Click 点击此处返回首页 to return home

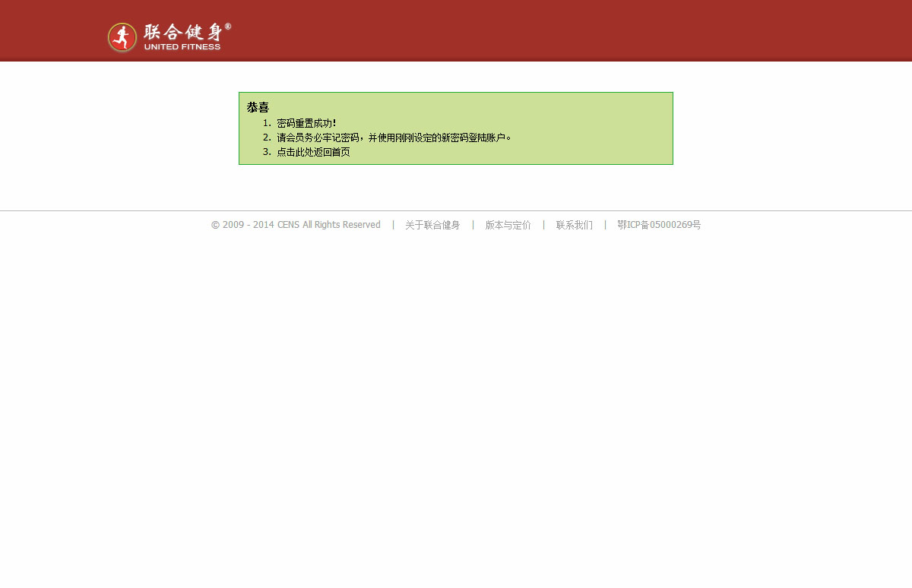click(x=313, y=152)
